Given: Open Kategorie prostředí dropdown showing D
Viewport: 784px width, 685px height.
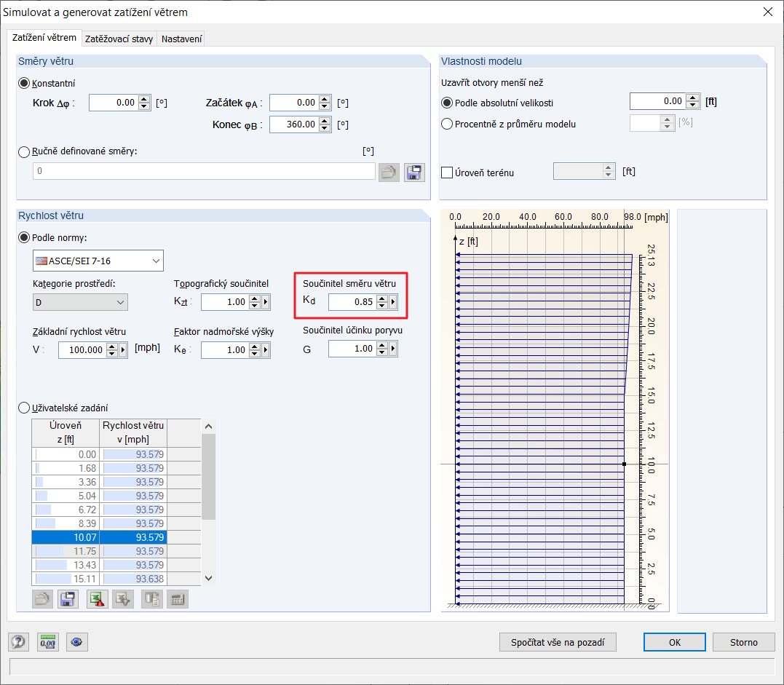Looking at the screenshot, I should [x=80, y=302].
